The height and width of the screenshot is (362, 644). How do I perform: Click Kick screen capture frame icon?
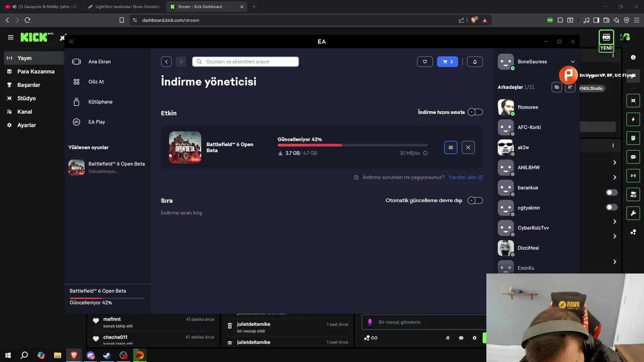point(633,101)
